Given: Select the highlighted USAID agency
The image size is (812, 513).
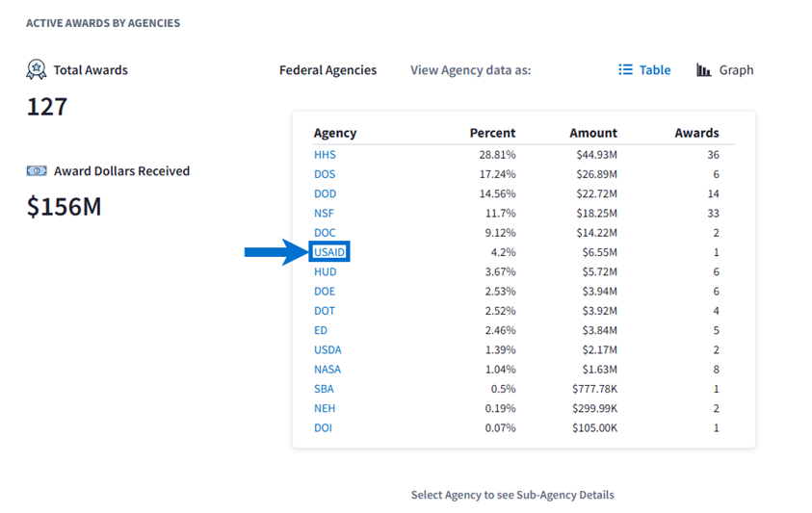Looking at the screenshot, I should pyautogui.click(x=329, y=252).
